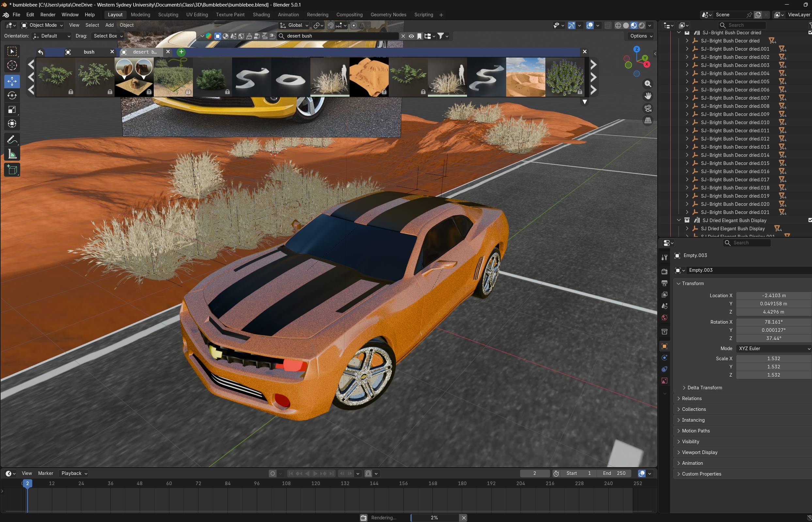The image size is (812, 522).
Task: Toggle viewport overlays visibility
Action: (589, 25)
